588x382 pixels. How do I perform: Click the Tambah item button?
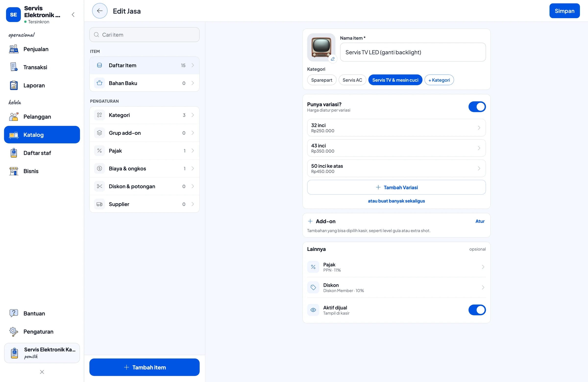pos(144,367)
